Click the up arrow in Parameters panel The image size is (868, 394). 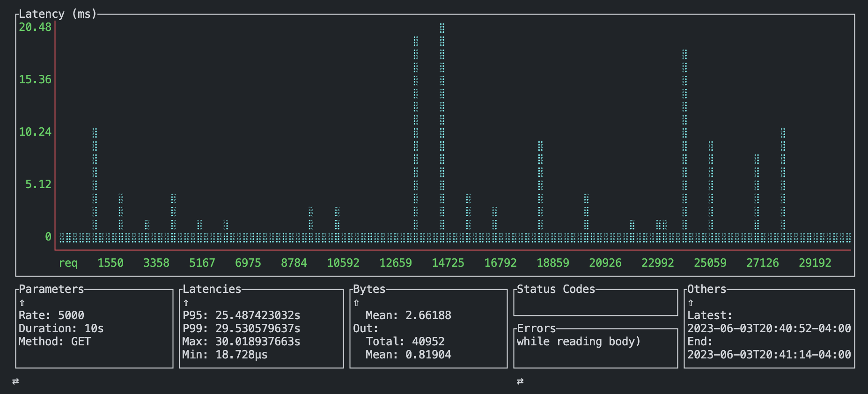[x=22, y=303]
